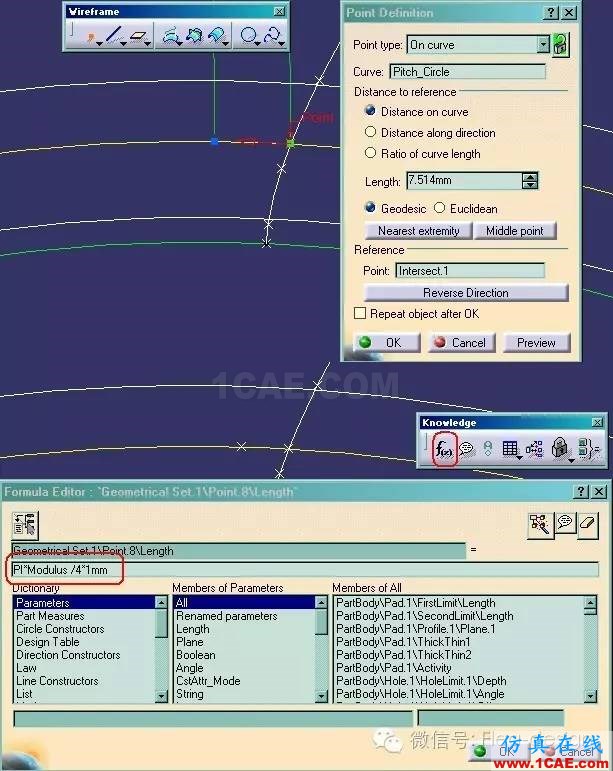This screenshot has width=613, height=771.
Task: Open the Design Table tool in Knowledge toolbar
Action: tap(510, 448)
